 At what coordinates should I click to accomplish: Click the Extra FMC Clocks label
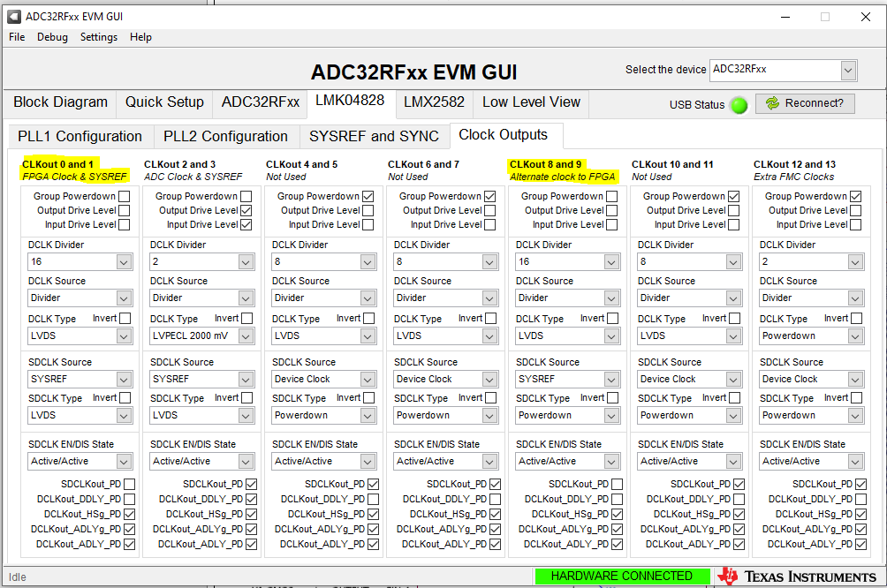(x=793, y=177)
